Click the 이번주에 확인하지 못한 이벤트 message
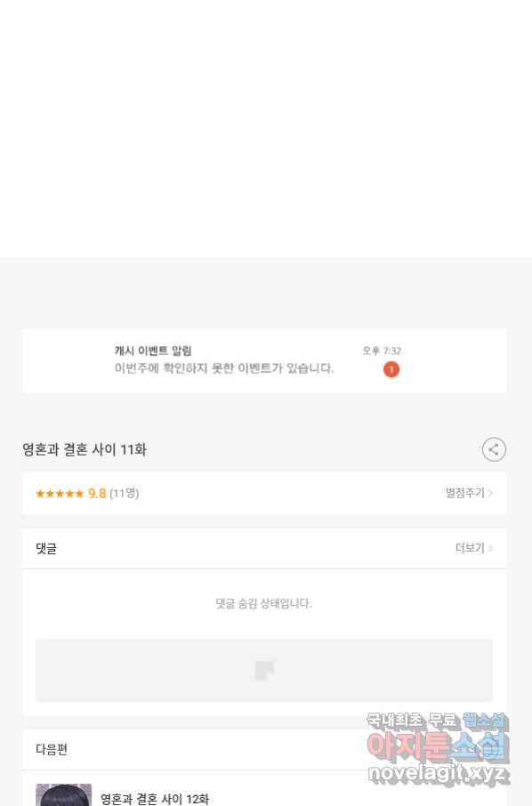Screen dimensions: 532x806 224,368
